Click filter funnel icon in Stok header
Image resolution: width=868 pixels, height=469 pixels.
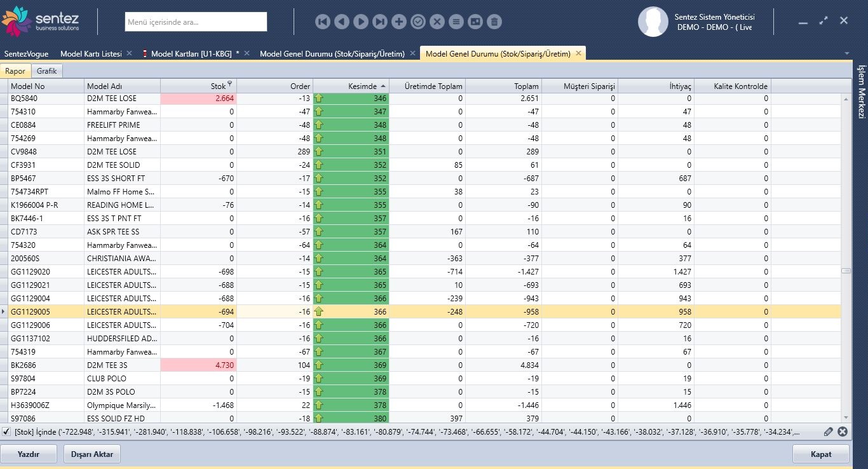point(230,84)
